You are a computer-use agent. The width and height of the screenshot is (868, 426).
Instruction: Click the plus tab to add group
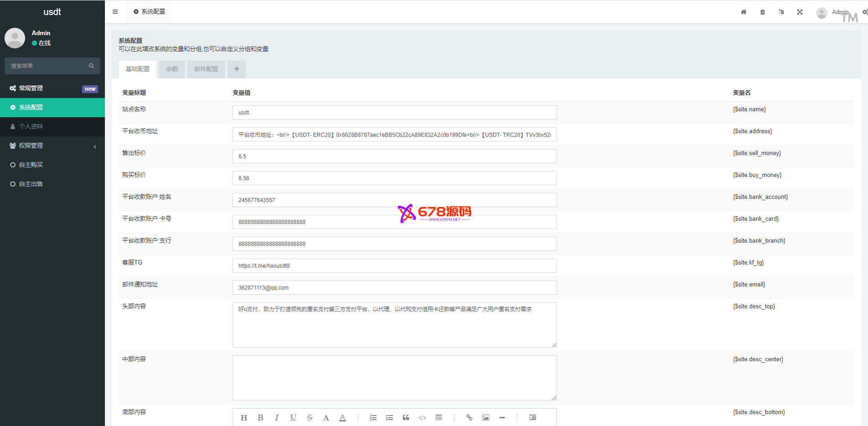[x=237, y=69]
